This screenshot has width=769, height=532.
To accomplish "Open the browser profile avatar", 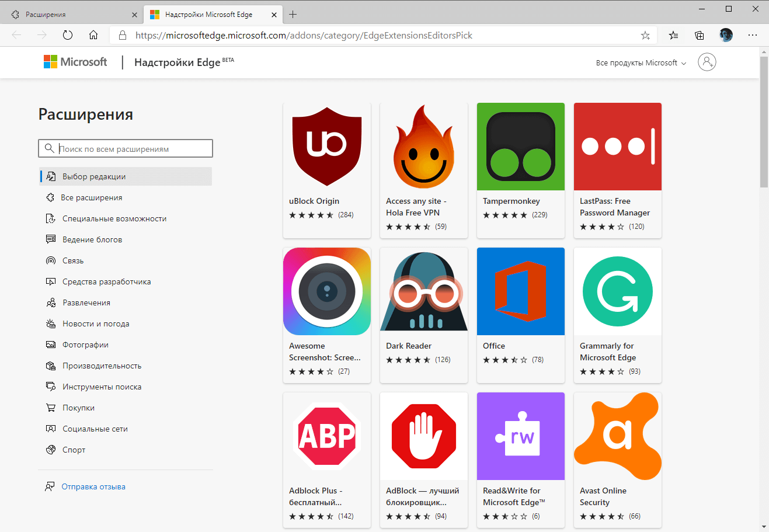I will [x=726, y=35].
